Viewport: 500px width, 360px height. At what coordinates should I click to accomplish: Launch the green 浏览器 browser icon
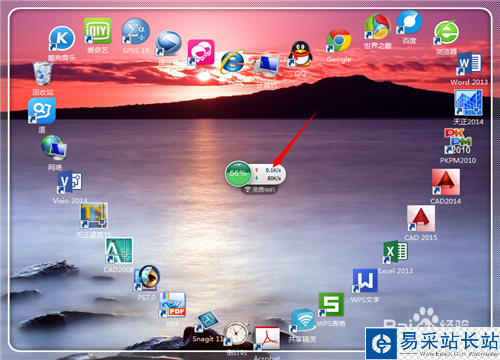pyautogui.click(x=447, y=33)
